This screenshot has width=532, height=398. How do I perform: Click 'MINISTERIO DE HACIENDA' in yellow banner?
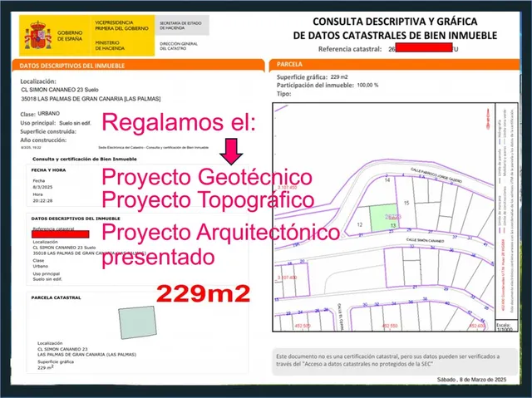110,46
